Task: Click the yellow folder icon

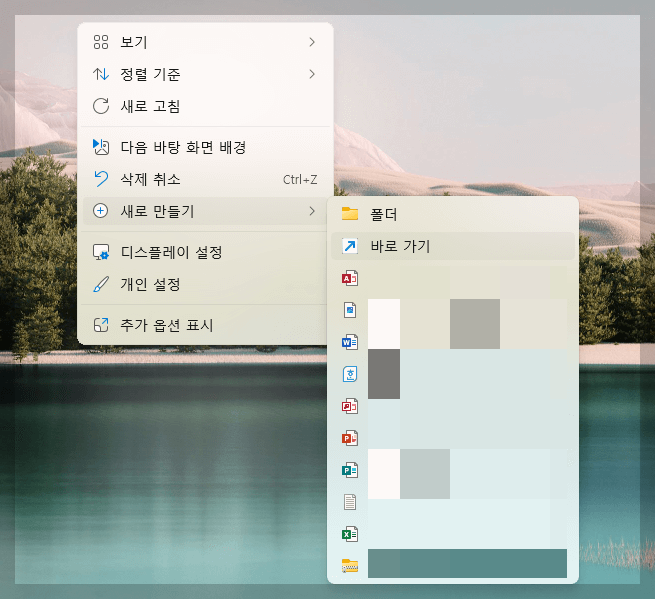Action: point(350,213)
